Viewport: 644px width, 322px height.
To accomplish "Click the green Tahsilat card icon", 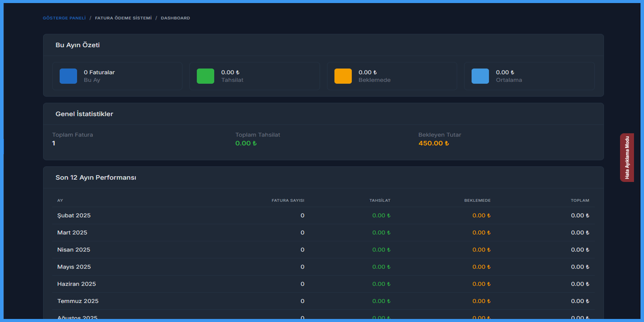I will (205, 76).
